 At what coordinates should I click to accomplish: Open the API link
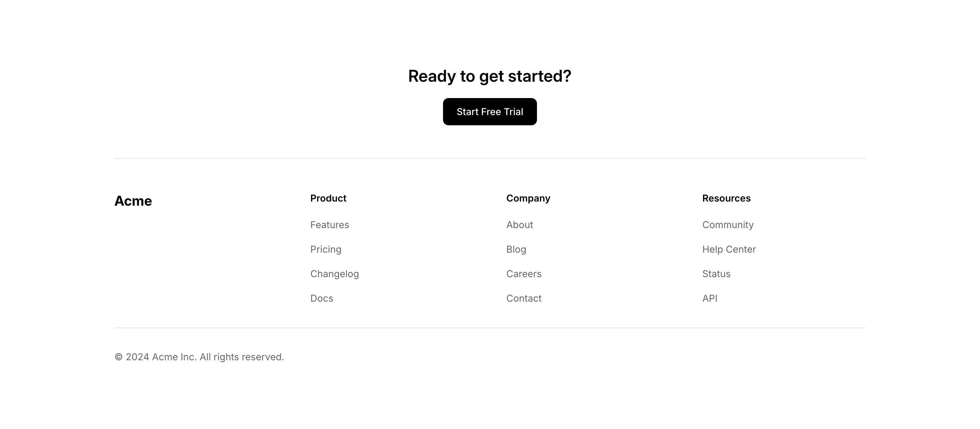(709, 299)
